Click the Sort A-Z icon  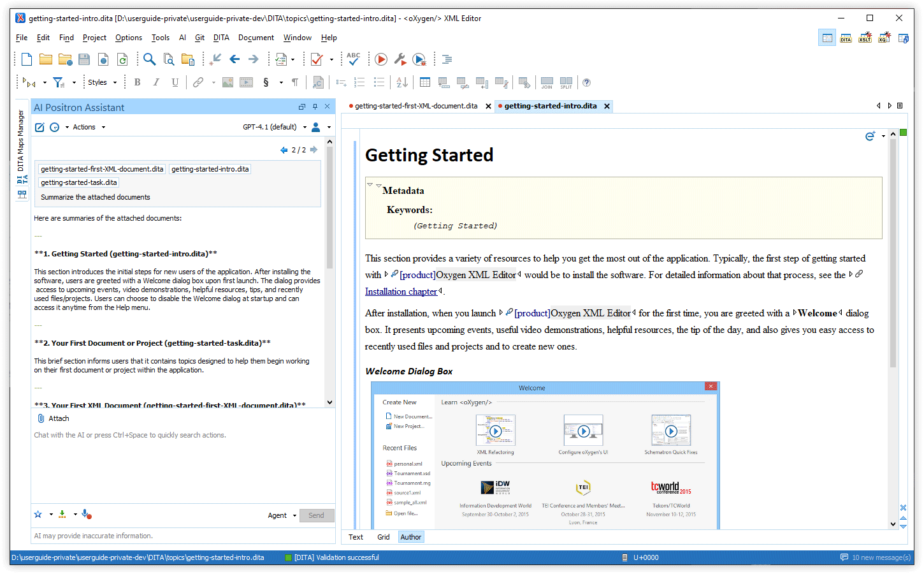pos(402,82)
